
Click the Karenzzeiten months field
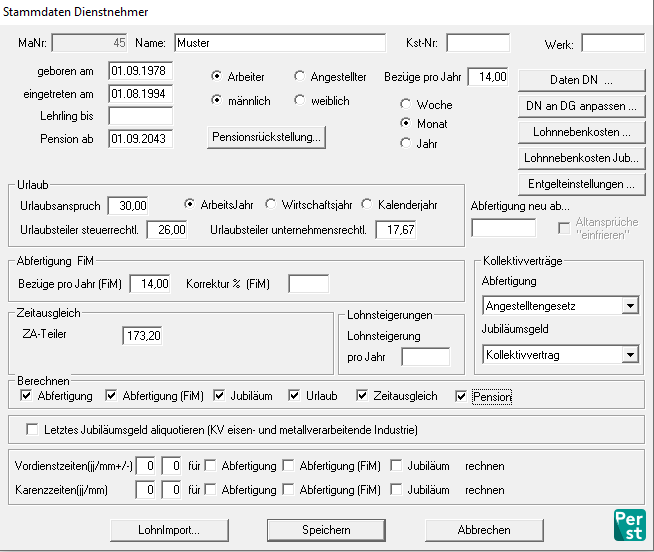171,489
